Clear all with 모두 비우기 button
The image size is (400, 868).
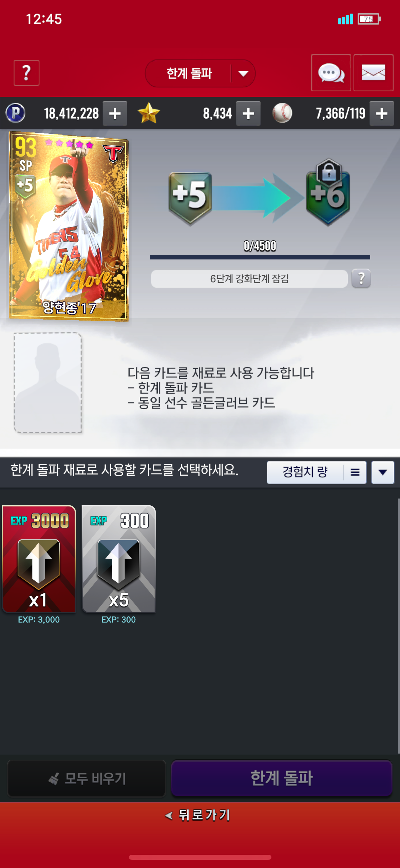(x=87, y=778)
